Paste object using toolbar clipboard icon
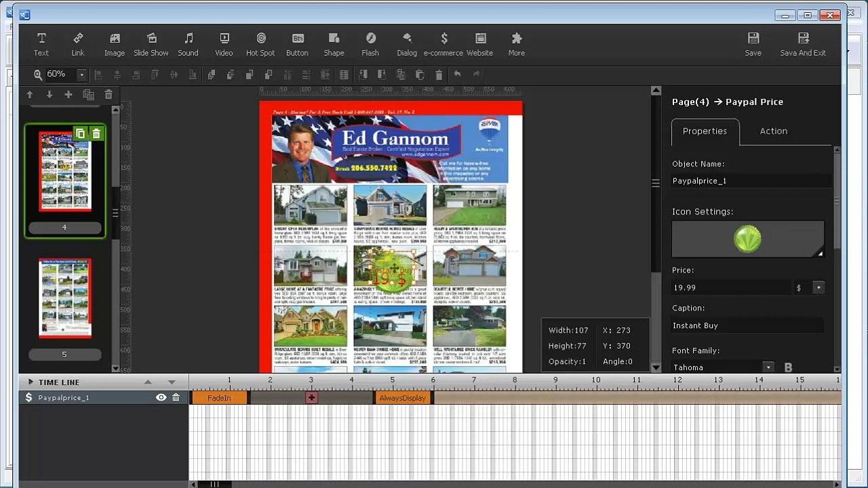Viewport: 868px width, 488px height. 420,75
